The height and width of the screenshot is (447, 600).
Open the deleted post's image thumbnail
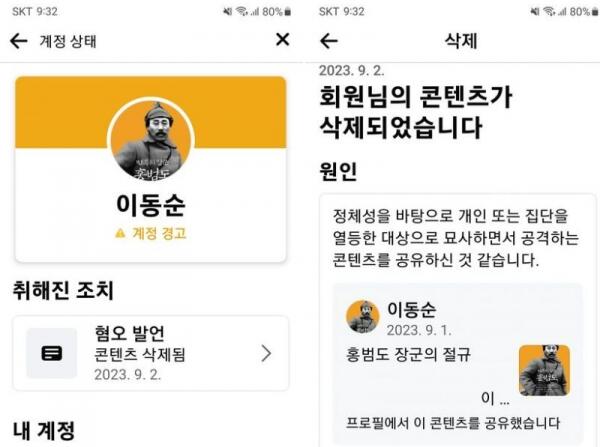(x=545, y=370)
